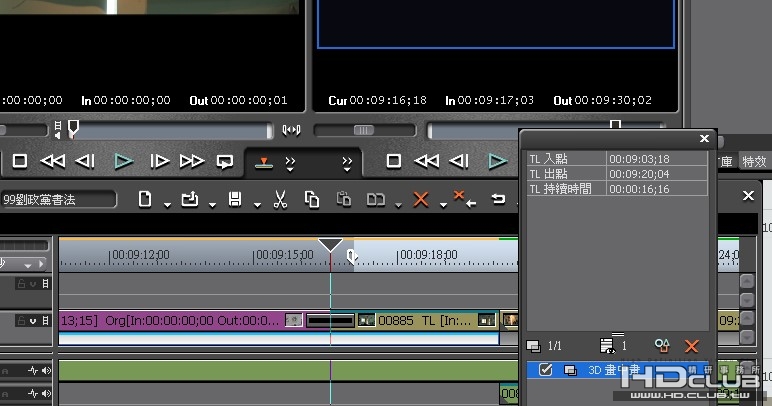The height and width of the screenshot is (406, 772).
Task: Insert the Player clip to timeline
Action: tap(264, 163)
